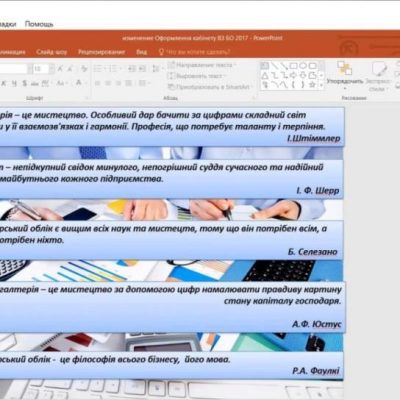This screenshot has height=400, width=400.
Task: Expand shapes gallery More arrow
Action: 321,85
